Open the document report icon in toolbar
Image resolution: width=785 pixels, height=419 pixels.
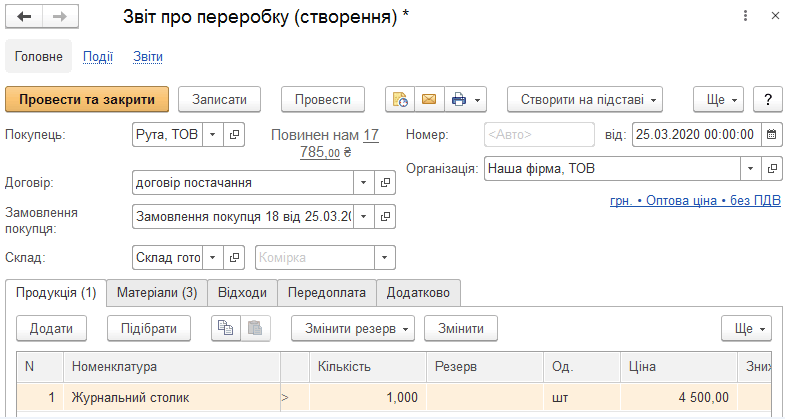tap(400, 100)
